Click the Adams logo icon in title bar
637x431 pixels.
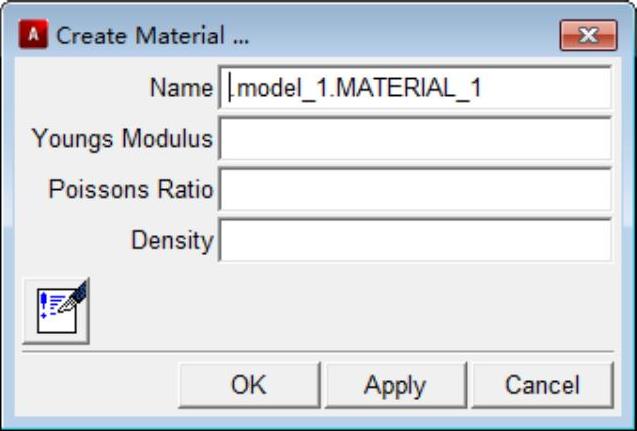coord(36,36)
